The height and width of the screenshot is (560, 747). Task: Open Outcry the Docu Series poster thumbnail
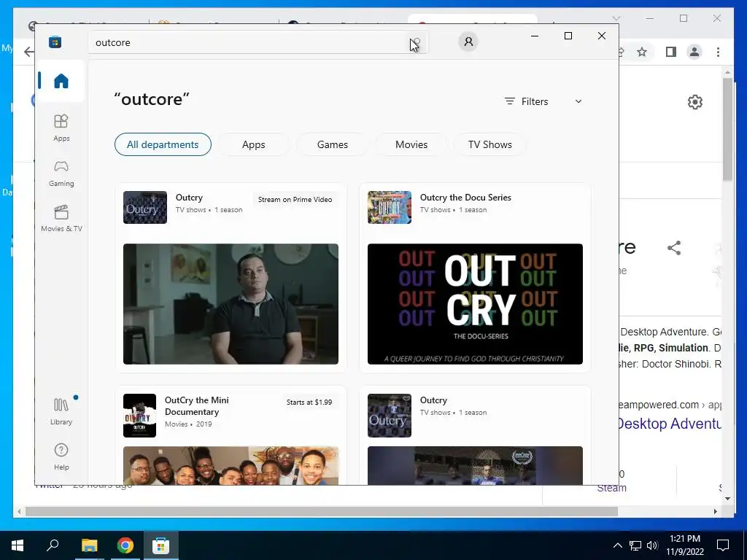click(x=390, y=207)
